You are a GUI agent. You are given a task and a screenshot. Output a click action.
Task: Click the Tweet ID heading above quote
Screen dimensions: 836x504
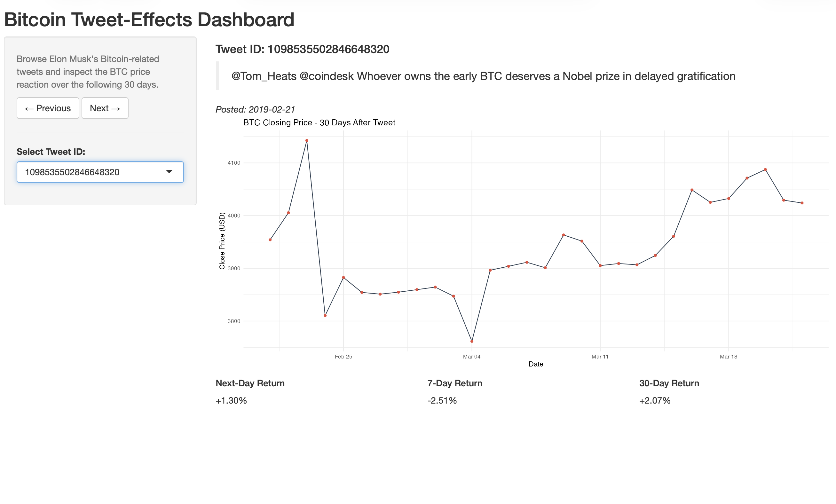[x=302, y=49]
